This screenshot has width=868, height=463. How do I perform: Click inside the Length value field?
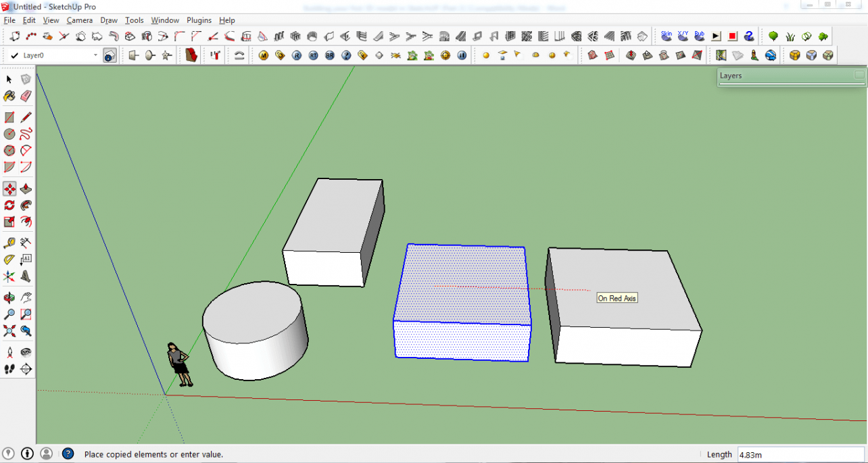point(801,454)
